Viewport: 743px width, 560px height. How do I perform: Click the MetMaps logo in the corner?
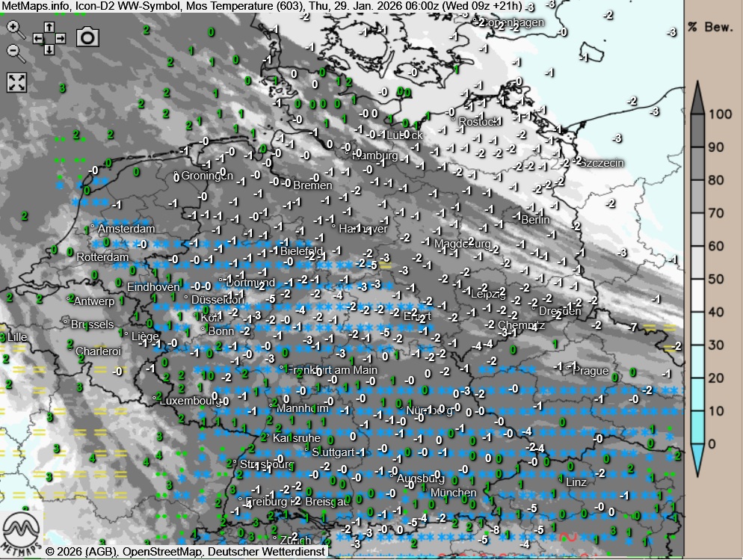point(21,532)
